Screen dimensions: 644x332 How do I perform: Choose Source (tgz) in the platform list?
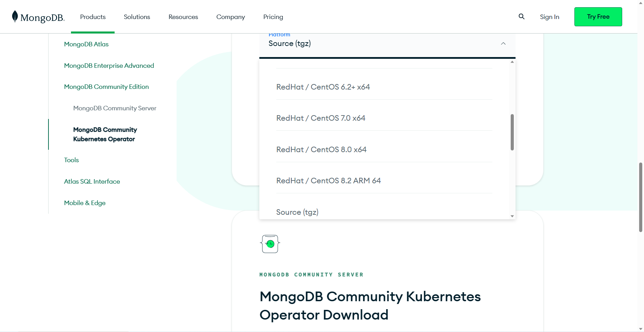(384, 212)
